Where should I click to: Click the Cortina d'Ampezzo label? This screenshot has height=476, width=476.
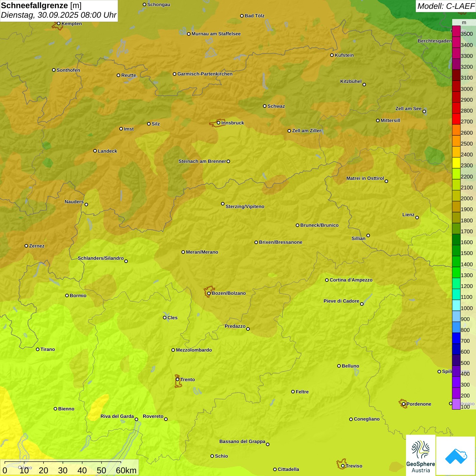(x=351, y=280)
